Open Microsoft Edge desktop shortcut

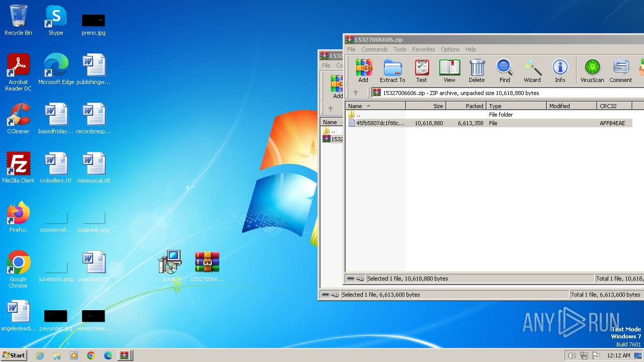pyautogui.click(x=56, y=69)
